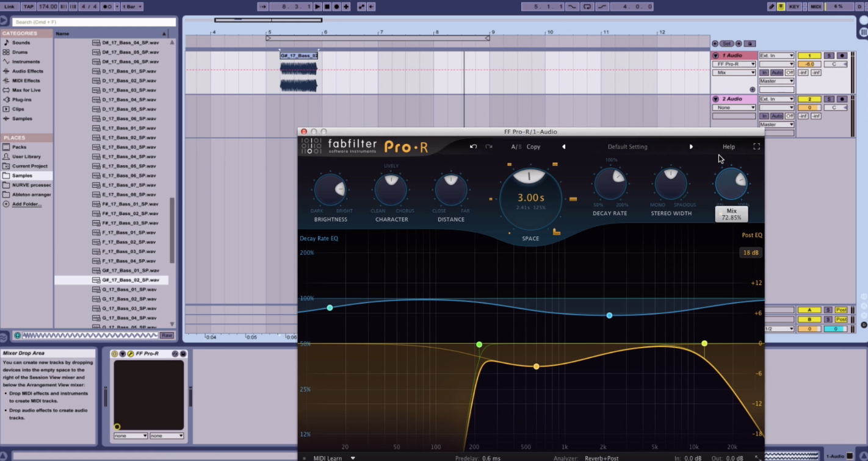Click the browser search field
Viewport: 868px width, 461px height.
point(94,22)
